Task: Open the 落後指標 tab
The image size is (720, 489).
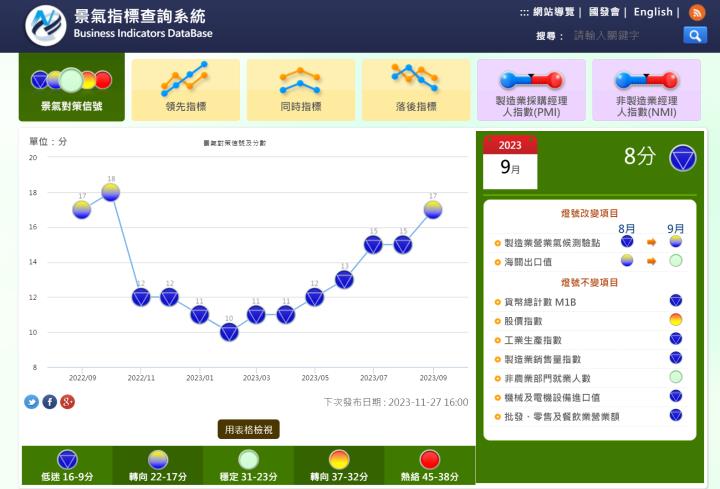Action: point(416,90)
